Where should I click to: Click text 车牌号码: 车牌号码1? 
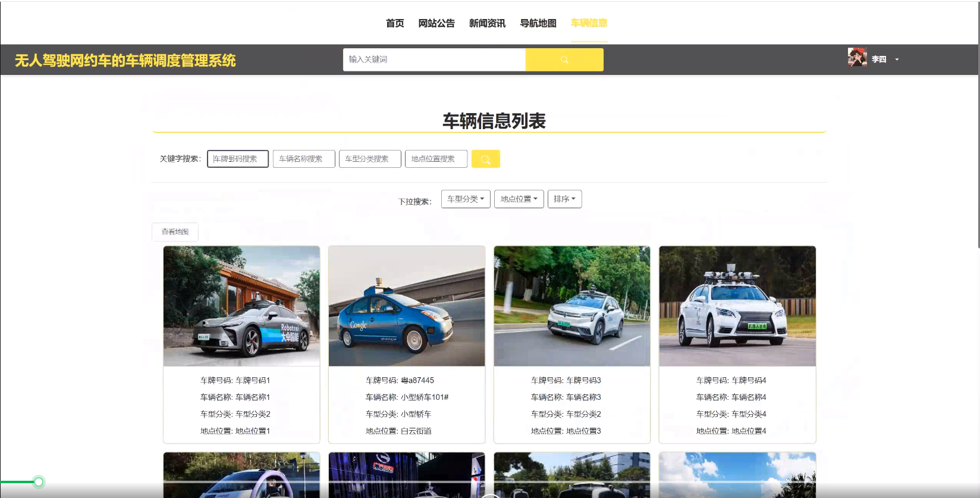(235, 380)
